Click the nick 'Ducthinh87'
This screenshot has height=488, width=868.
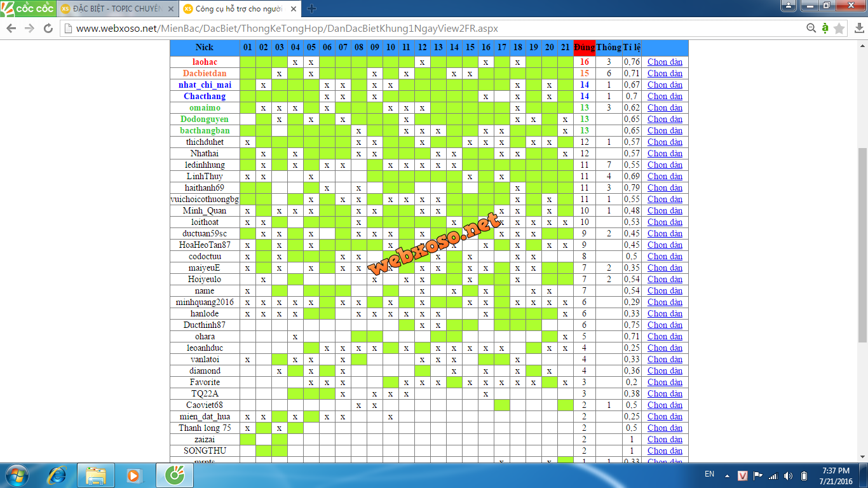pos(205,325)
